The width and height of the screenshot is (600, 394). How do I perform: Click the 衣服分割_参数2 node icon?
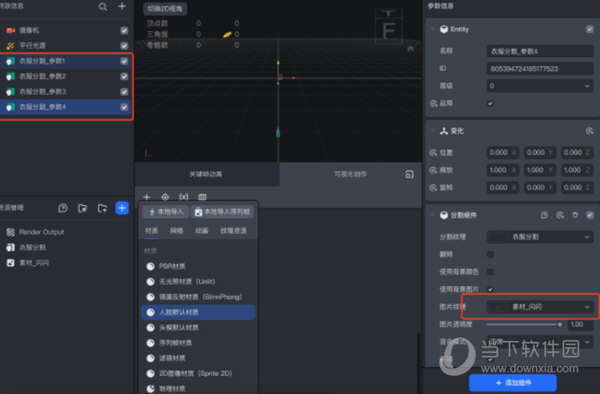[10, 76]
